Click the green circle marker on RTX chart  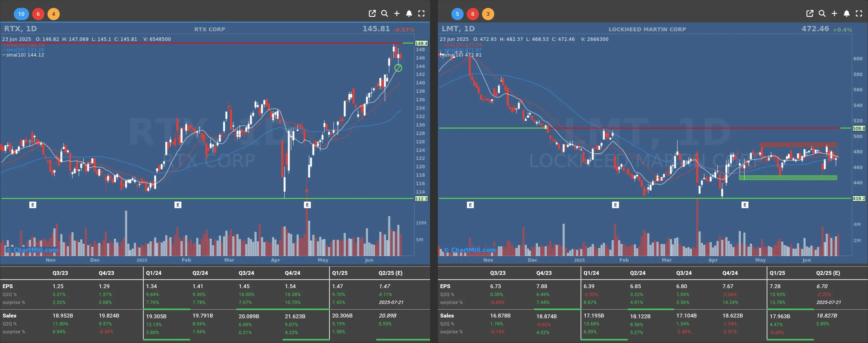point(398,68)
